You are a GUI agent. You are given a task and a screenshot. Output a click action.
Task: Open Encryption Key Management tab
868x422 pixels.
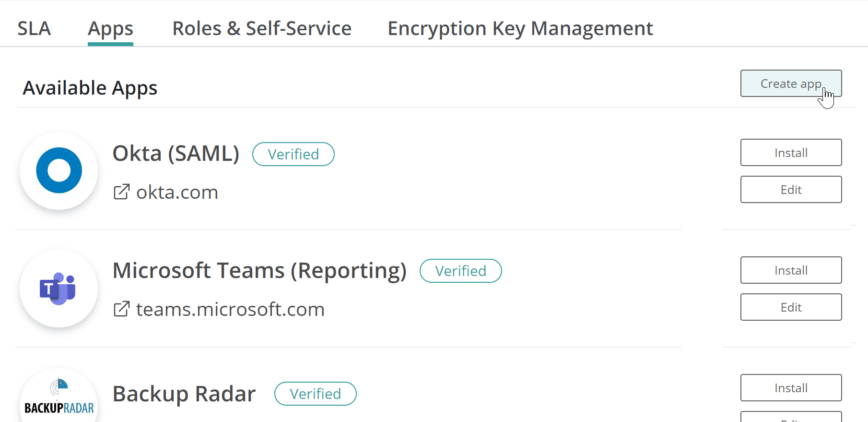click(x=520, y=28)
